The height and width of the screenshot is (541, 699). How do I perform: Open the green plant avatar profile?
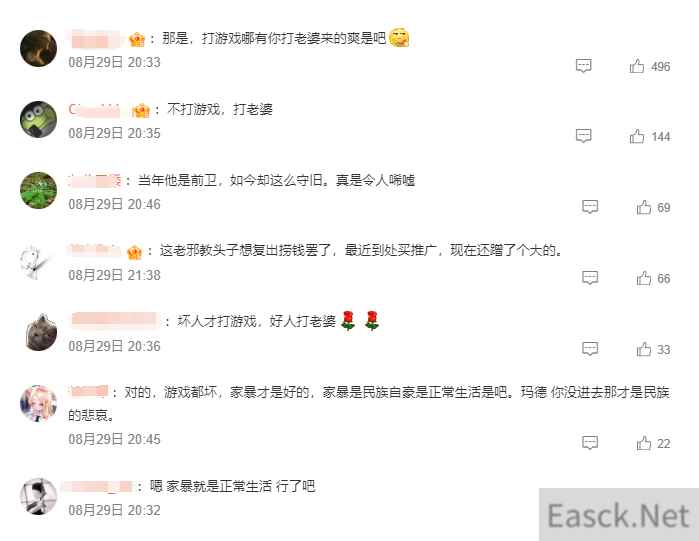click(x=38, y=190)
